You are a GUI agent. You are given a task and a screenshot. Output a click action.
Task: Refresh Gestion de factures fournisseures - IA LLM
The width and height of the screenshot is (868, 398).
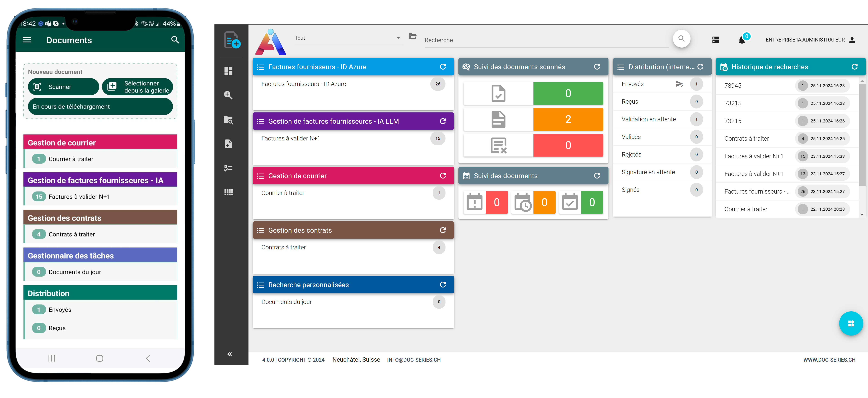tap(443, 121)
